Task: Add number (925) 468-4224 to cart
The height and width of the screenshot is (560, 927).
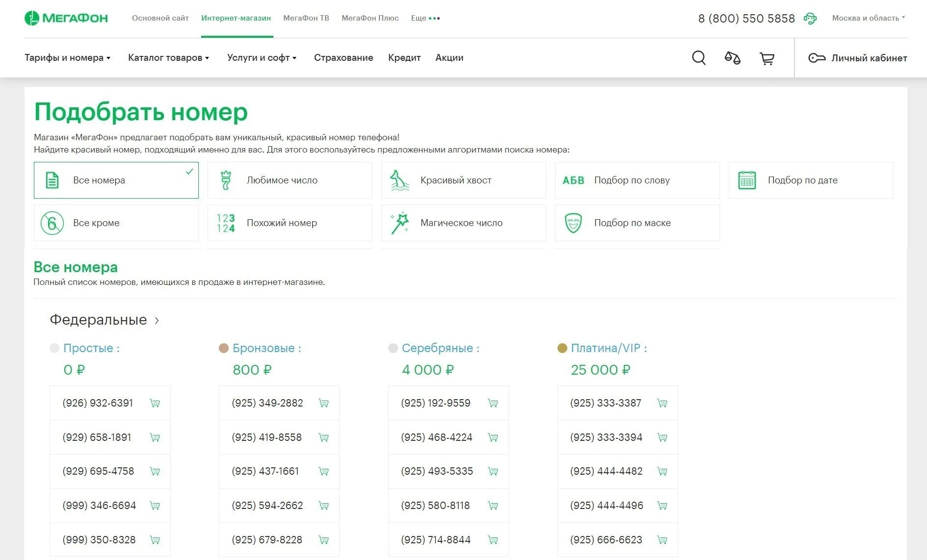Action: pyautogui.click(x=493, y=437)
